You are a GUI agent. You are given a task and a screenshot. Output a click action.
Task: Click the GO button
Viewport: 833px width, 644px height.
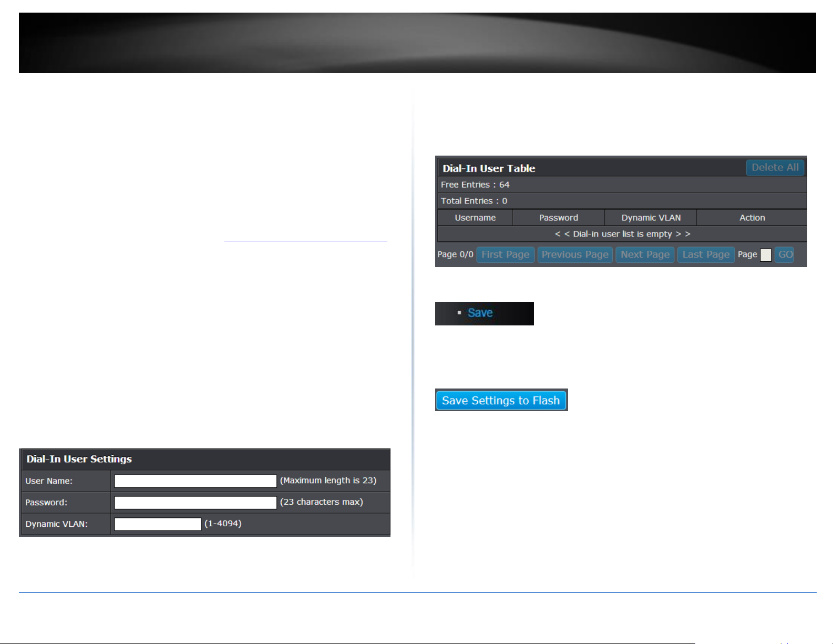(785, 255)
